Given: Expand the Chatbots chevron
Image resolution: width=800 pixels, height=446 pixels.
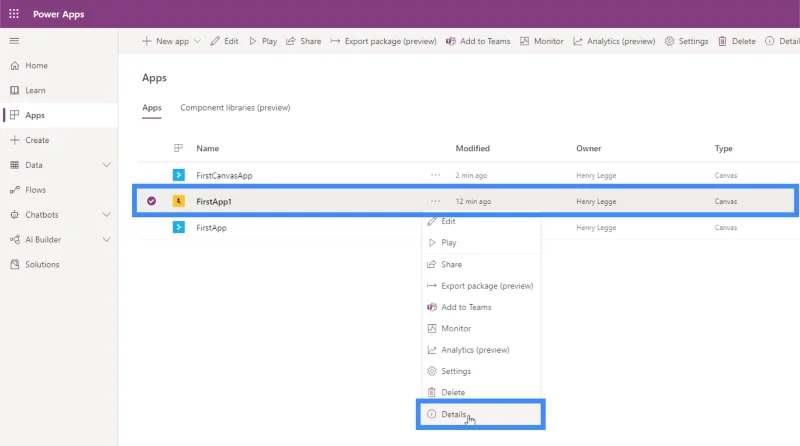Looking at the screenshot, I should (106, 215).
